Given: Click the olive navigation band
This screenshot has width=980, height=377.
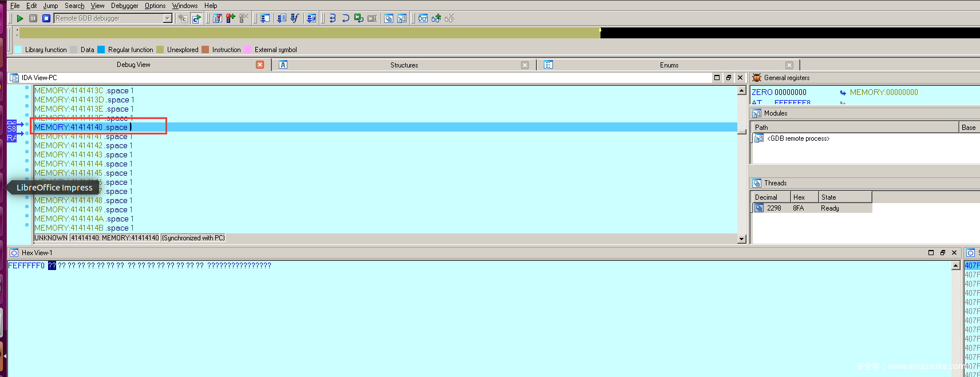Looking at the screenshot, I should (x=309, y=33).
